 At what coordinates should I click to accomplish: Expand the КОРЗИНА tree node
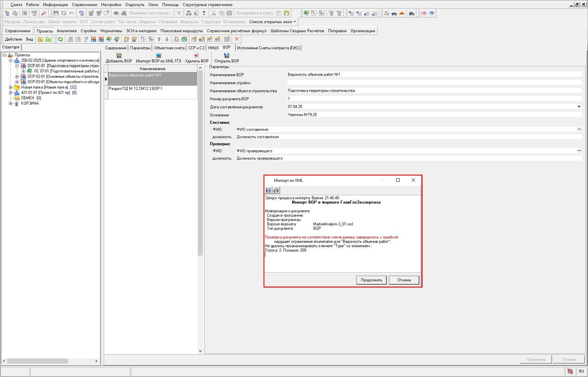[11, 104]
